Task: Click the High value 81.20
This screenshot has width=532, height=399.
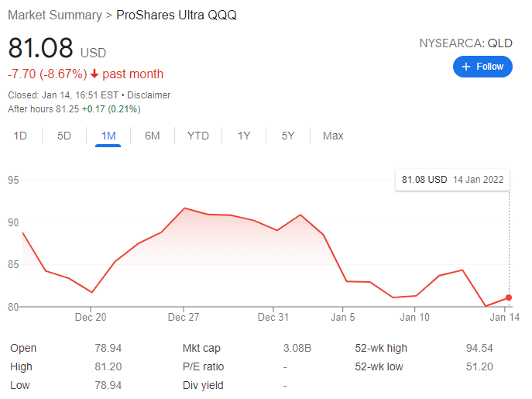Action: [108, 366]
